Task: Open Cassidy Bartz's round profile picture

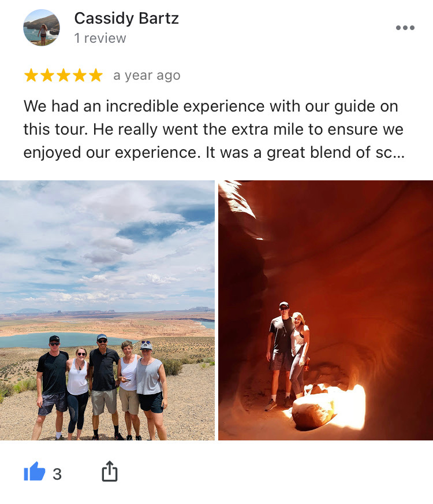Action: pos(42,27)
